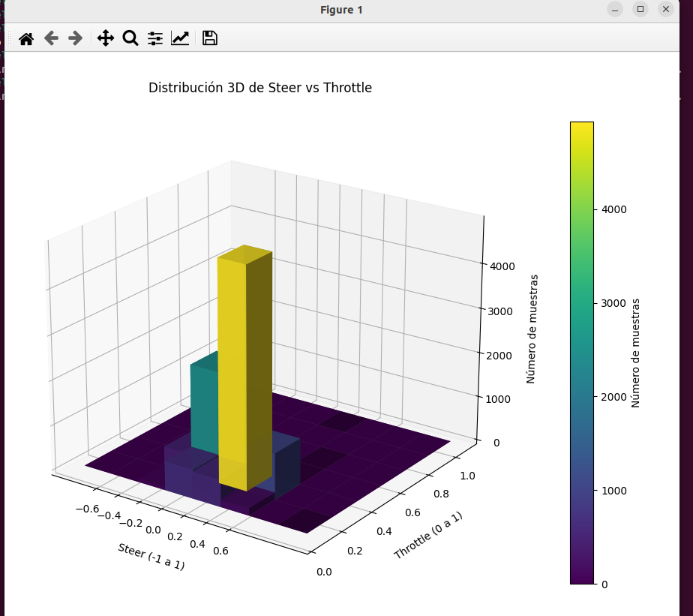The width and height of the screenshot is (693, 616).
Task: Reset plot to original home view
Action: point(25,38)
